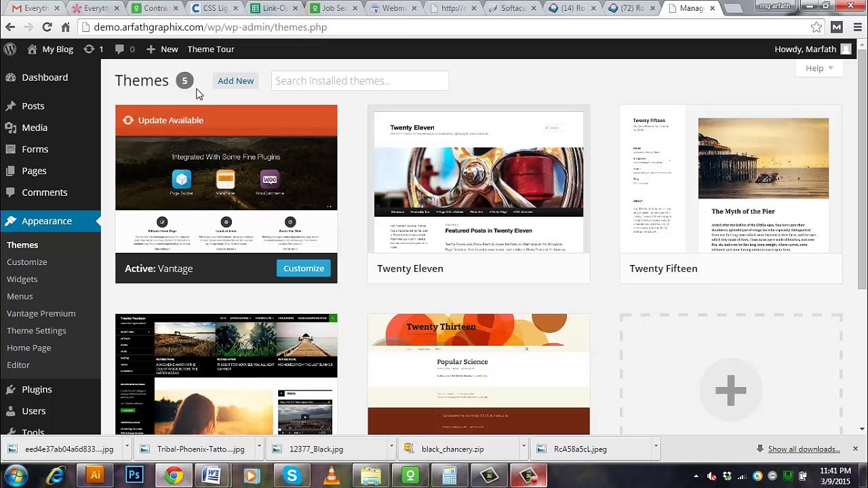Bookmark this page with the star
This screenshot has height=488, width=868.
click(816, 27)
